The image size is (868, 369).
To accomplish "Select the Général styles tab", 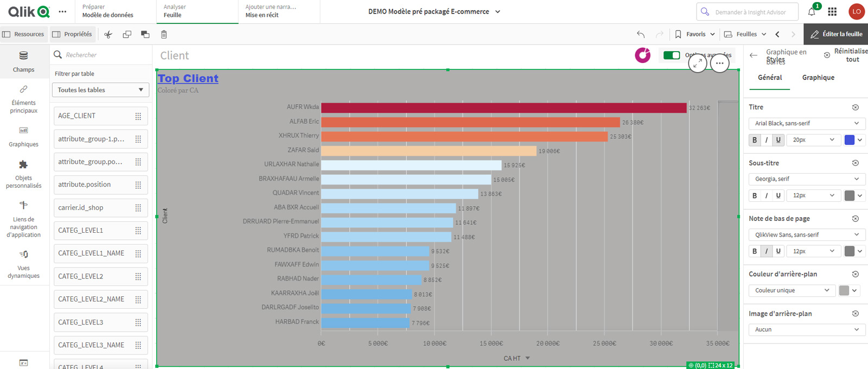I will [x=770, y=78].
